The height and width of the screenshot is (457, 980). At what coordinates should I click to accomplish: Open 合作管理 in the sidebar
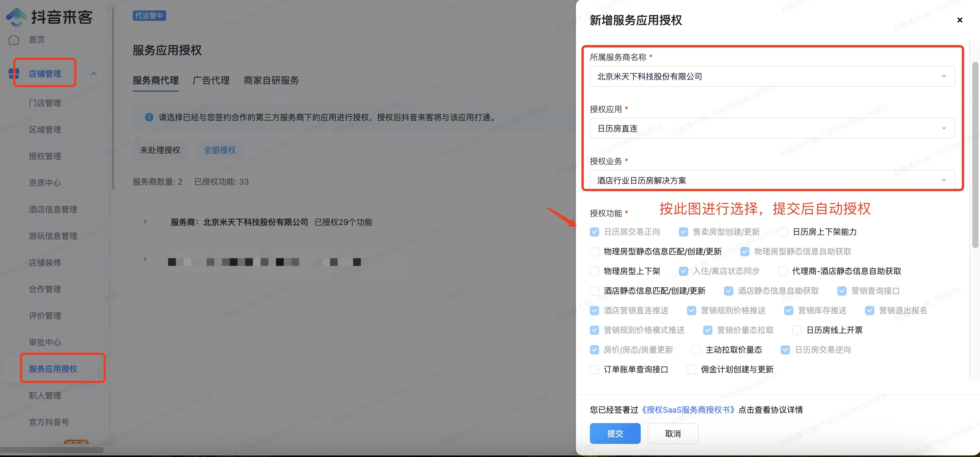click(x=45, y=289)
